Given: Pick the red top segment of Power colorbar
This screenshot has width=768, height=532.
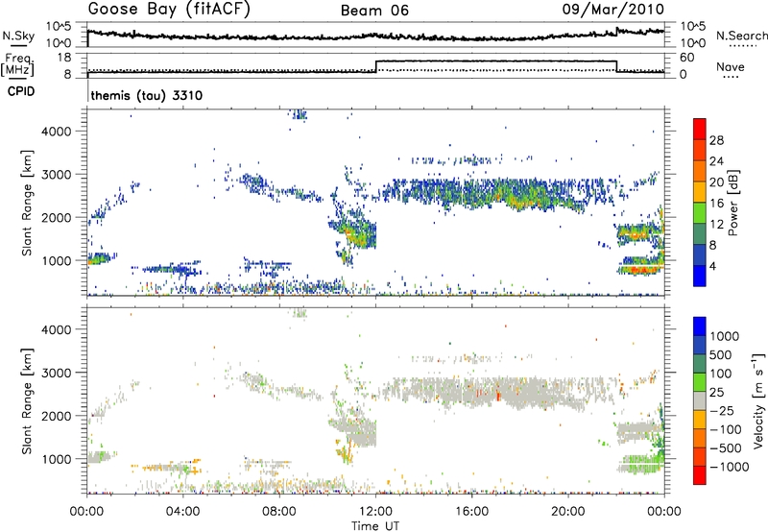Looking at the screenshot, I should click(x=700, y=129).
